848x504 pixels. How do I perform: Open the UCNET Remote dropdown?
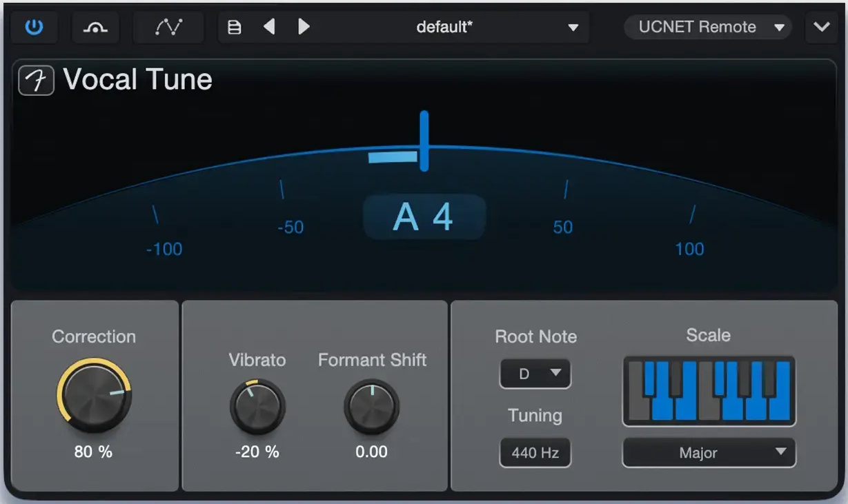(708, 28)
